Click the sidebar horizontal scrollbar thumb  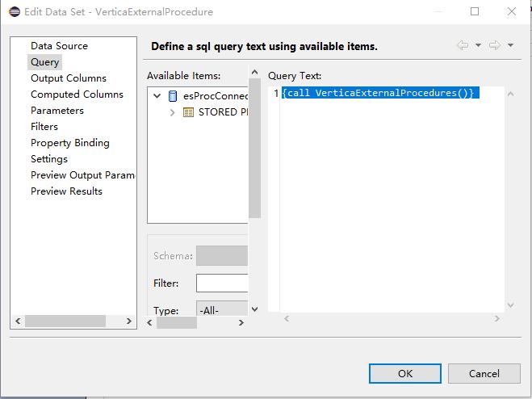pos(65,321)
